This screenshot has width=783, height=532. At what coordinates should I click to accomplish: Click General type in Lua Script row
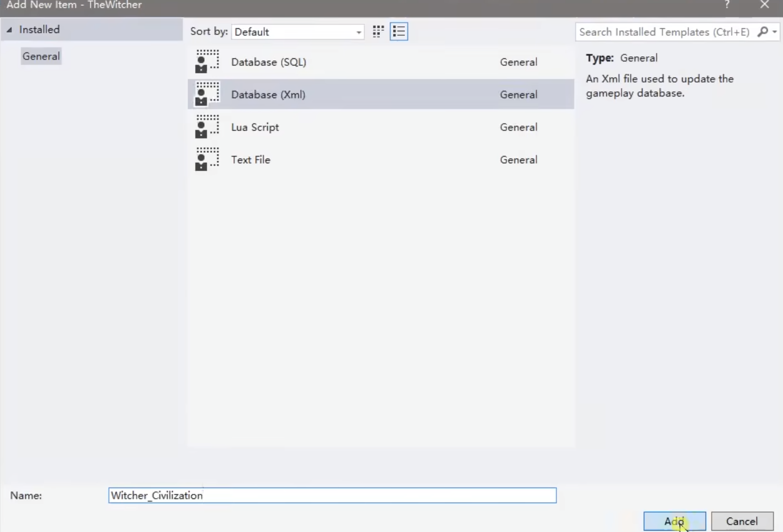click(x=519, y=127)
